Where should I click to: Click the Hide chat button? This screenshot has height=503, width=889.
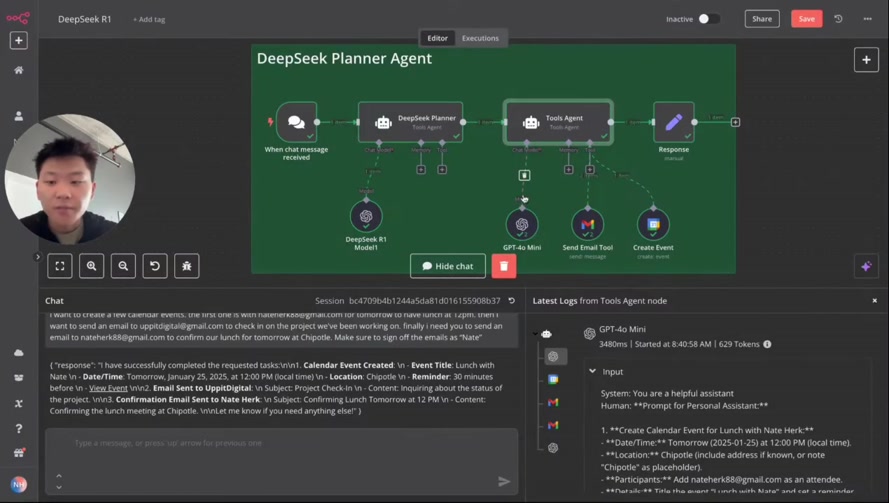[x=448, y=266]
